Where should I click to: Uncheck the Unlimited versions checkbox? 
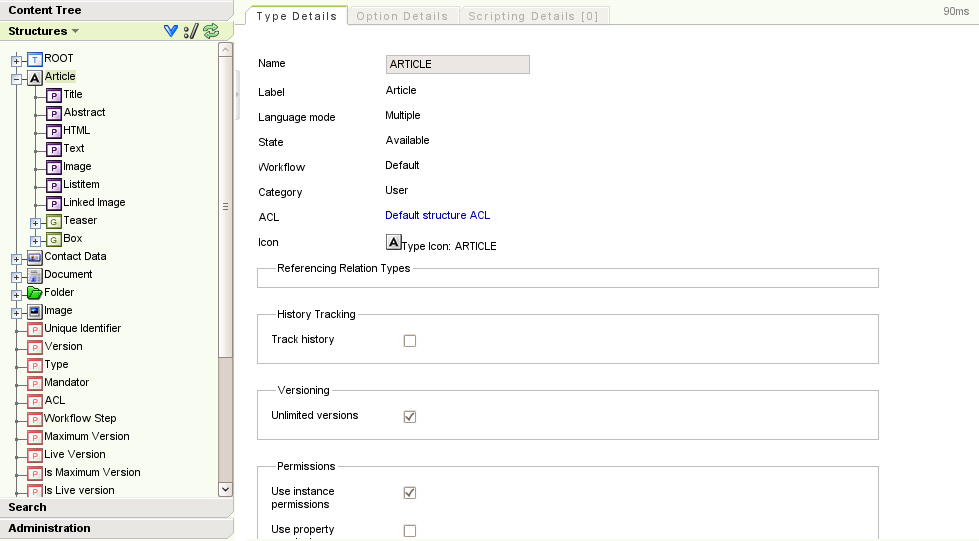(x=410, y=417)
